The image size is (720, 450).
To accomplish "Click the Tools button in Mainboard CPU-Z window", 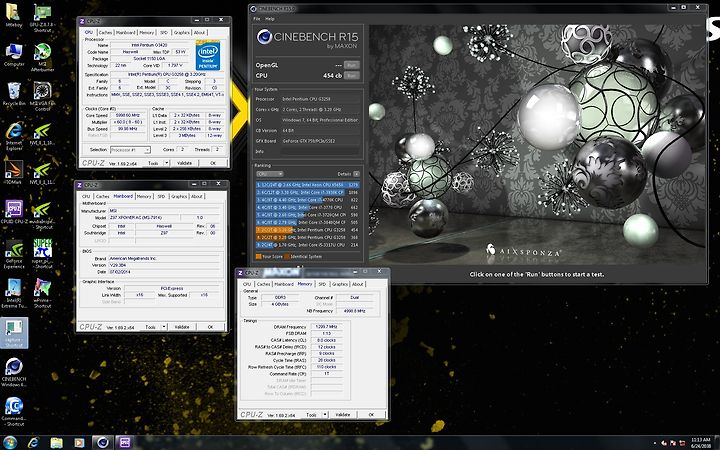I will coord(151,327).
